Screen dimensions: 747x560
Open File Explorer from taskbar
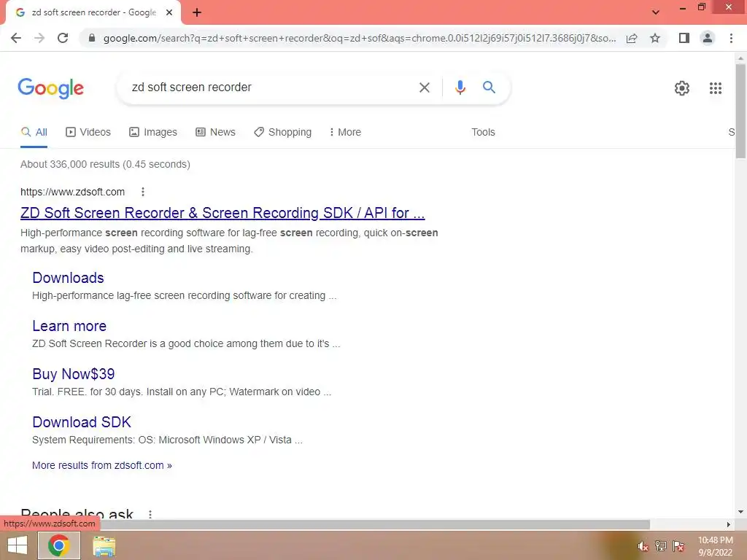click(x=104, y=546)
